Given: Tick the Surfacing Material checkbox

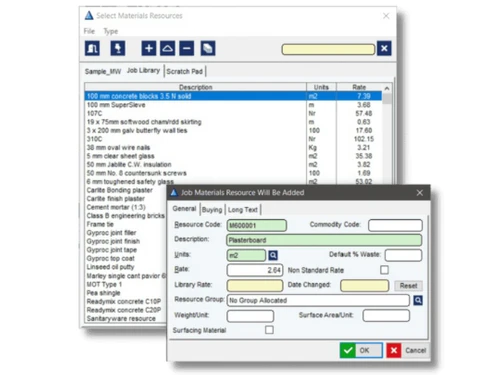Looking at the screenshot, I should [269, 330].
